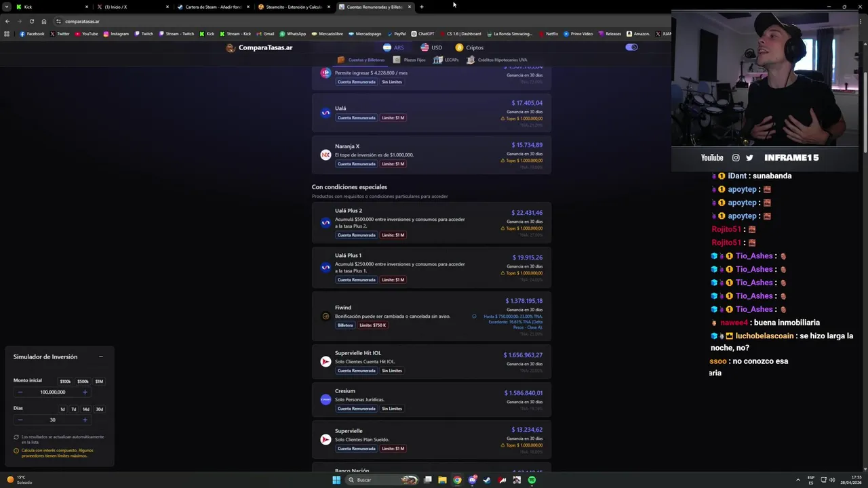The image size is (868, 488).
Task: Click the Instagram icon in stream overlay
Action: pos(736,158)
